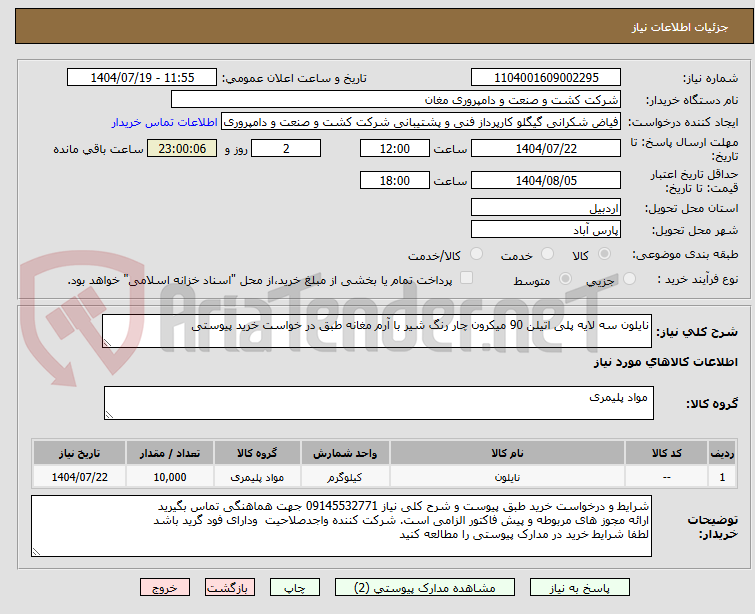Click the مواد پلیمری cell in table row
The height and width of the screenshot is (614, 755).
257,477
